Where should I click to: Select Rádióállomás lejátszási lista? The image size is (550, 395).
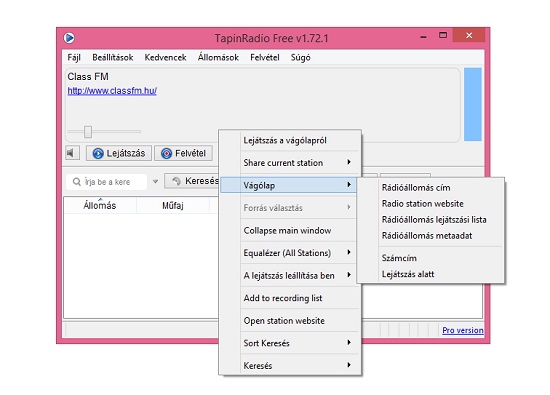click(431, 220)
